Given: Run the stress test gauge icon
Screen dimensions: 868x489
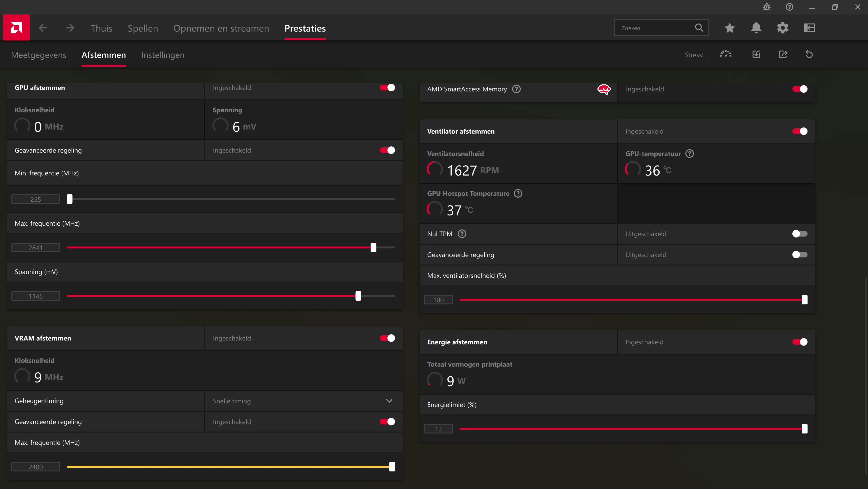Looking at the screenshot, I should point(726,54).
